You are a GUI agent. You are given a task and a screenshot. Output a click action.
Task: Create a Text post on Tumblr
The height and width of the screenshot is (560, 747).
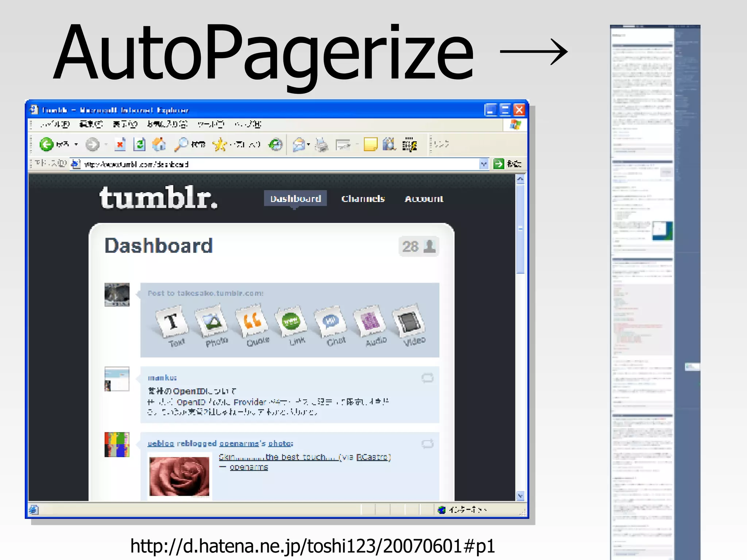(173, 326)
